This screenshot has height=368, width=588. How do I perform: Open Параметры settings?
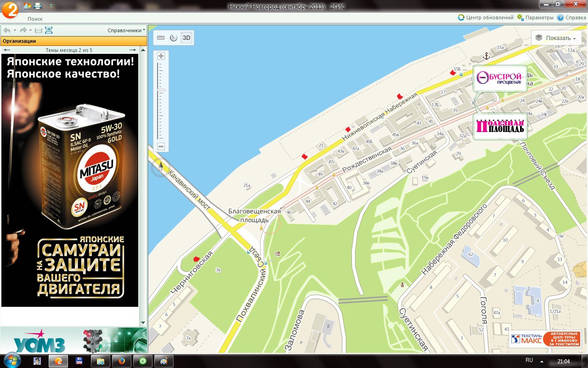pos(535,17)
